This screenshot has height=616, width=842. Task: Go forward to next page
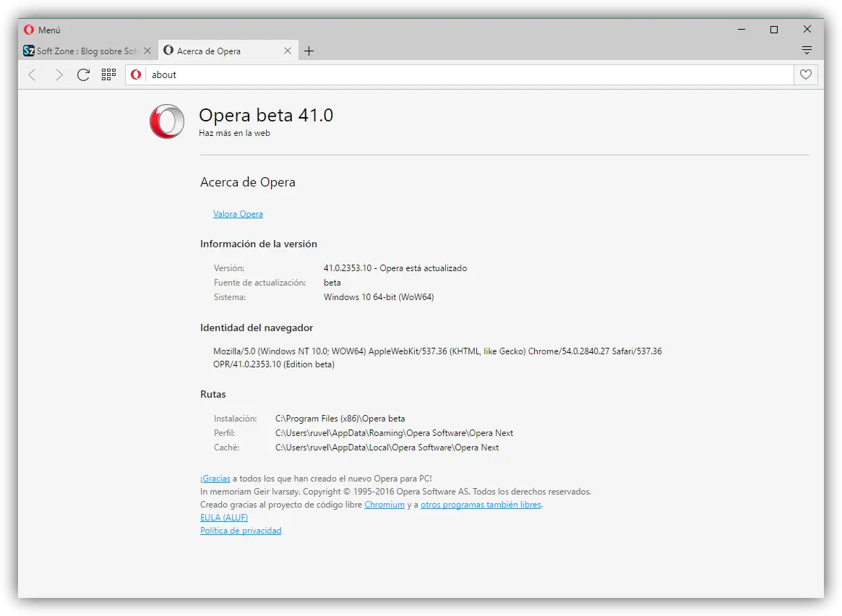[59, 74]
